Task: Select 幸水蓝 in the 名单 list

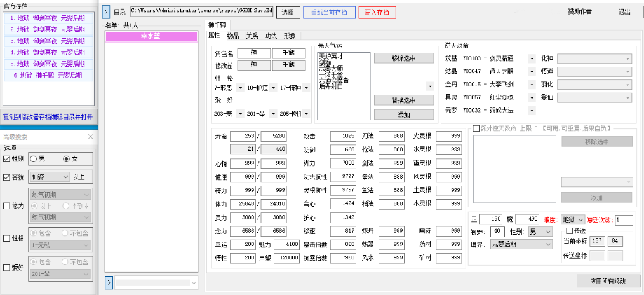Action: click(151, 37)
